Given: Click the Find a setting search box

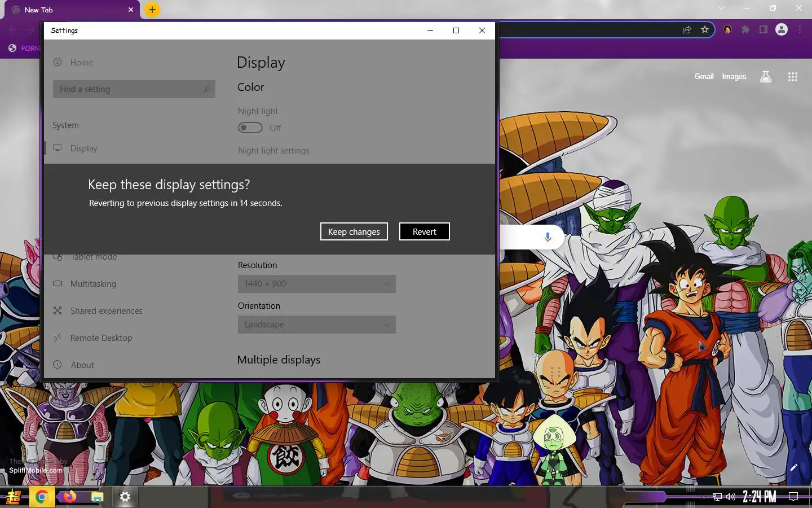Looking at the screenshot, I should [134, 89].
